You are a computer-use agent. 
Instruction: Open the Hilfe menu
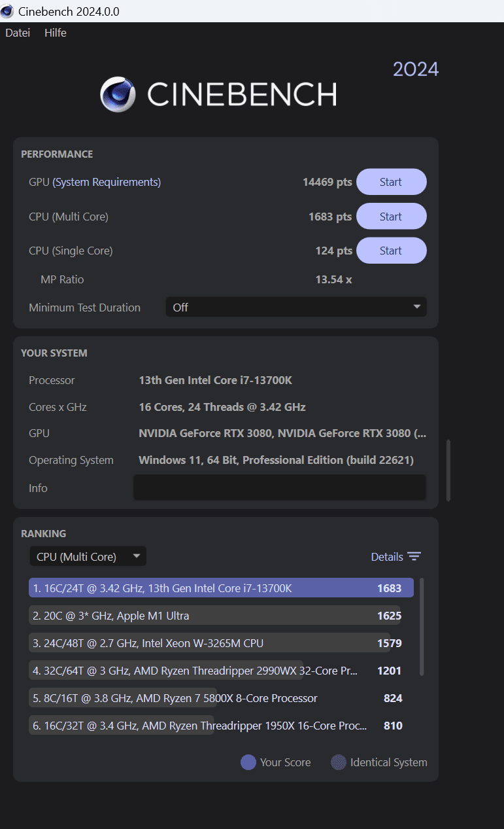(56, 33)
